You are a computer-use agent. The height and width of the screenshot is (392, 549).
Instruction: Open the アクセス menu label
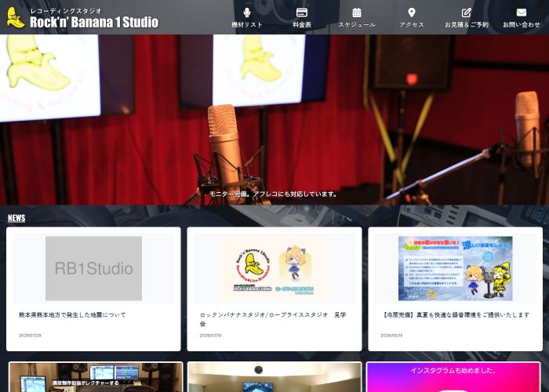[x=412, y=25]
